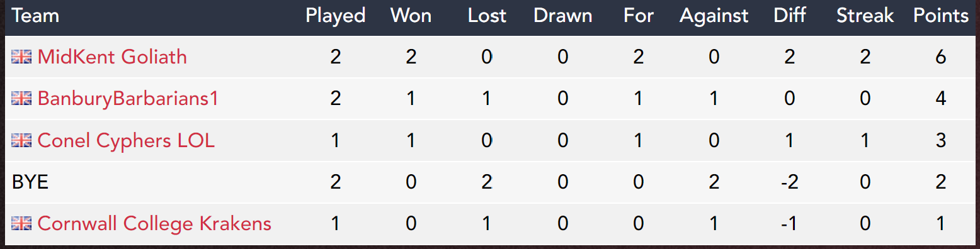Select the Won column header

coord(411,16)
